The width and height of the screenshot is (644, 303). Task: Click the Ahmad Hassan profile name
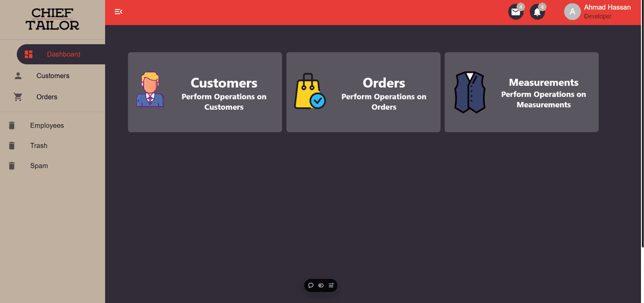coord(607,7)
